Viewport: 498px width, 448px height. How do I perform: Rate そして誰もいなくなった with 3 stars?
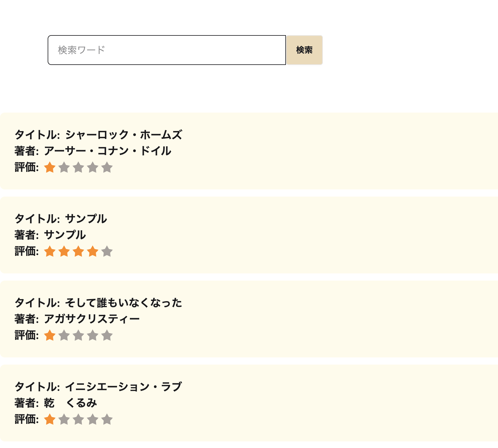(79, 335)
